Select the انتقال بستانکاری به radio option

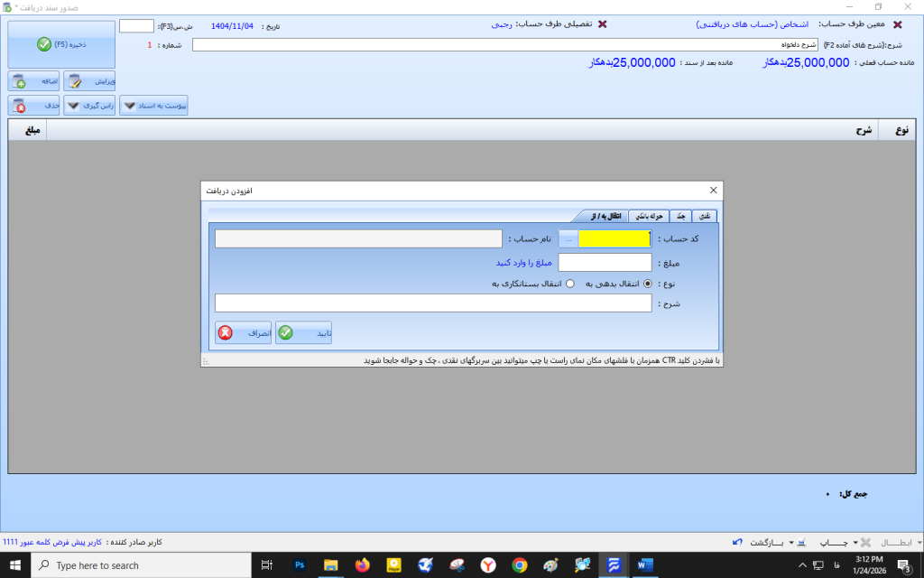click(x=569, y=283)
